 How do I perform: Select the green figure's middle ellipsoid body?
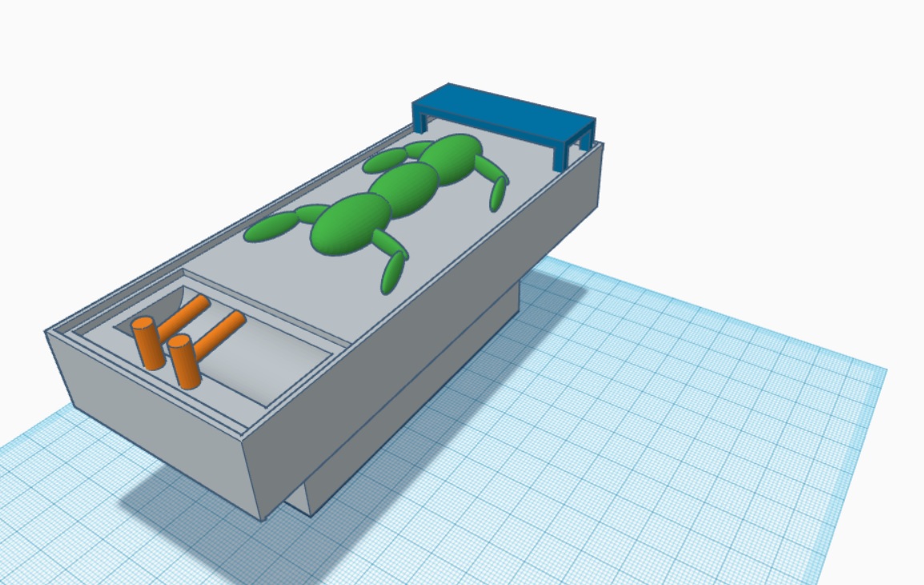pos(404,189)
